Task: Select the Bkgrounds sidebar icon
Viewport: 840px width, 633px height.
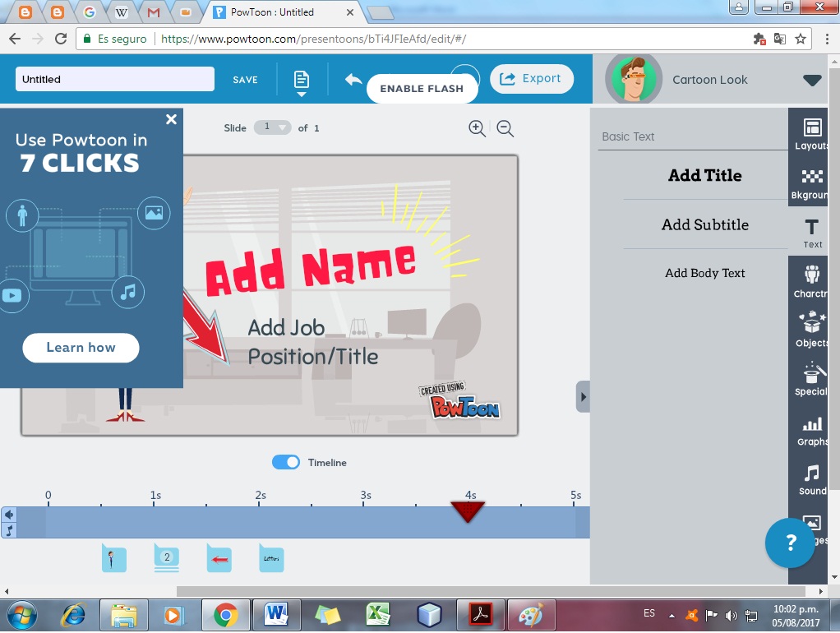Action: tap(811, 183)
